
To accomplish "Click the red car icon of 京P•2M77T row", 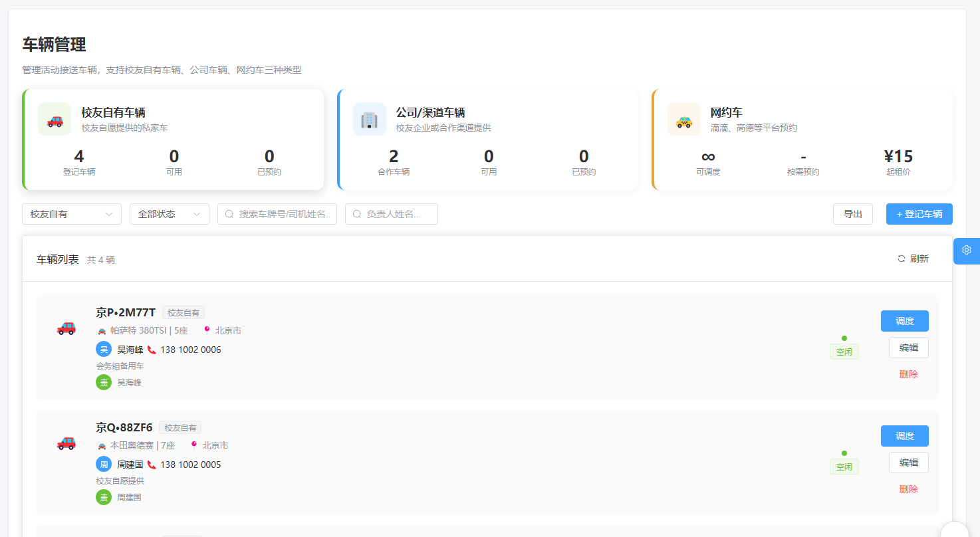I will 66,327.
